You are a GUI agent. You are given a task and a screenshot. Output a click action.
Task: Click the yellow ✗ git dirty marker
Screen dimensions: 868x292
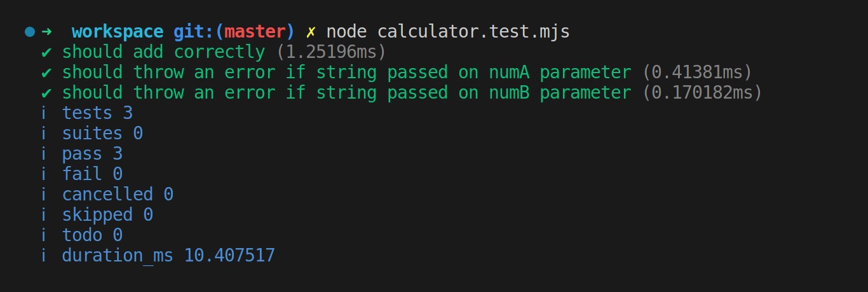[311, 31]
